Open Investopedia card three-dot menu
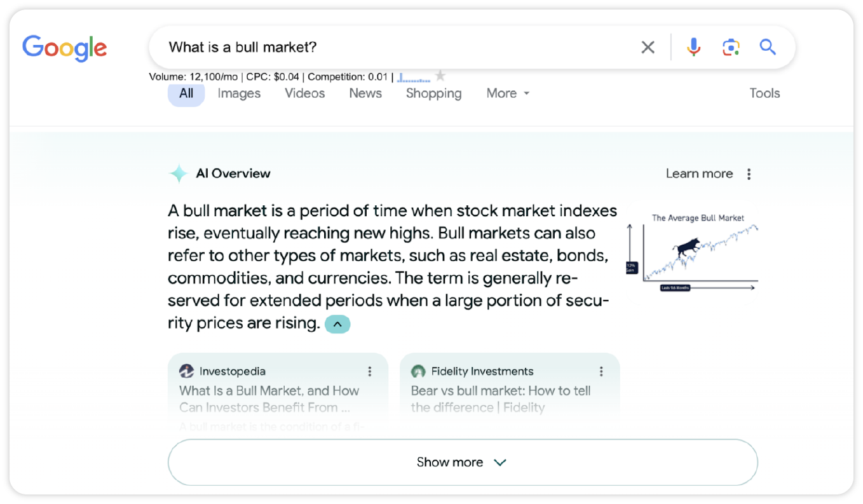The image size is (863, 504). (x=369, y=371)
